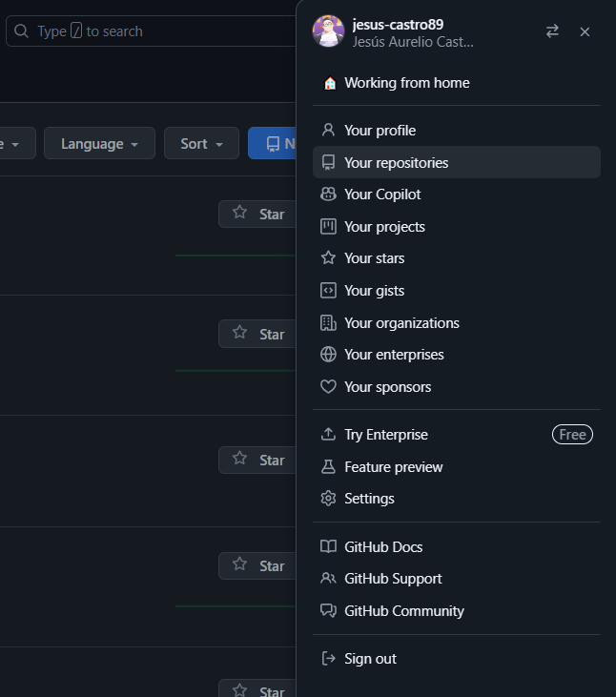Screen dimensions: 616x697
Task: Open Feature preview
Action: tap(457, 467)
